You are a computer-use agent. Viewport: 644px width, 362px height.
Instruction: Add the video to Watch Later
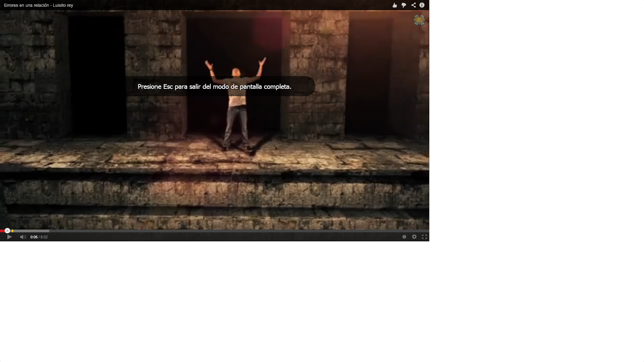click(404, 237)
